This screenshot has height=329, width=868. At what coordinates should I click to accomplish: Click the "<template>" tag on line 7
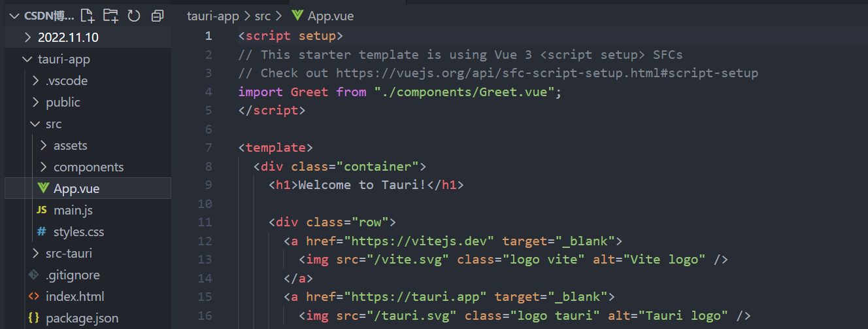[276, 148]
